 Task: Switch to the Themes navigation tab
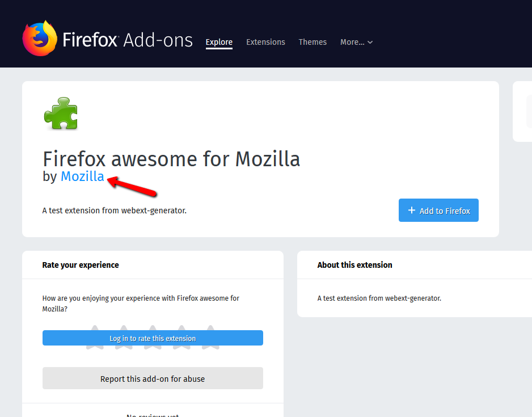[313, 42]
